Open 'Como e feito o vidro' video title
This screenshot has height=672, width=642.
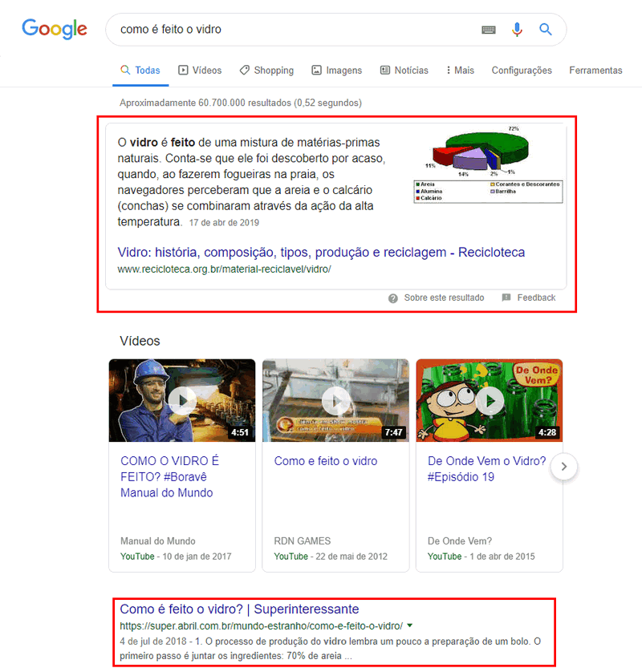click(326, 461)
